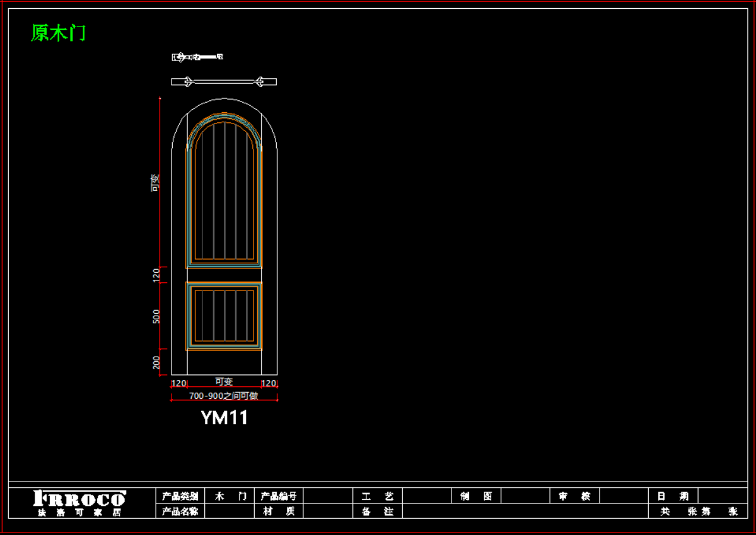The image size is (756, 535).
Task: Select the FRROCO logo in title block
Action: [79, 503]
